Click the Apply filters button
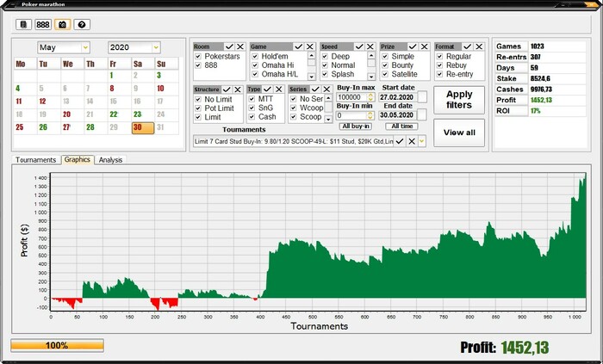603x364 pixels. (459, 100)
